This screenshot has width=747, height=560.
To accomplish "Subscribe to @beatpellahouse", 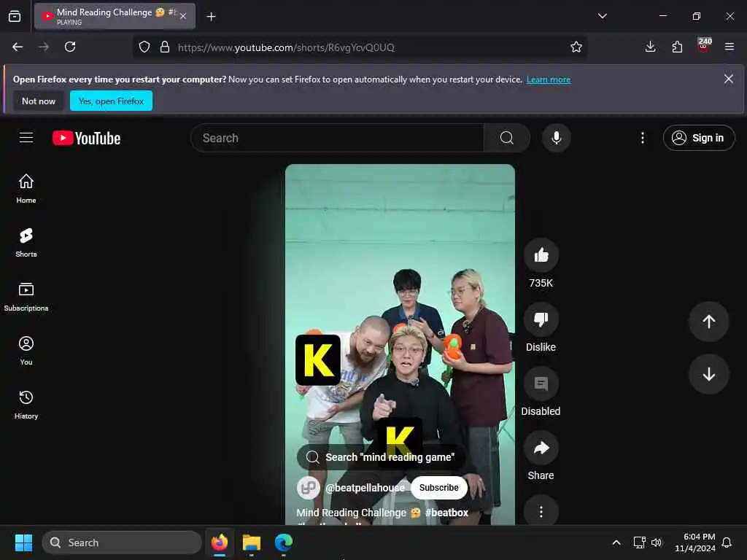I will [x=438, y=488].
